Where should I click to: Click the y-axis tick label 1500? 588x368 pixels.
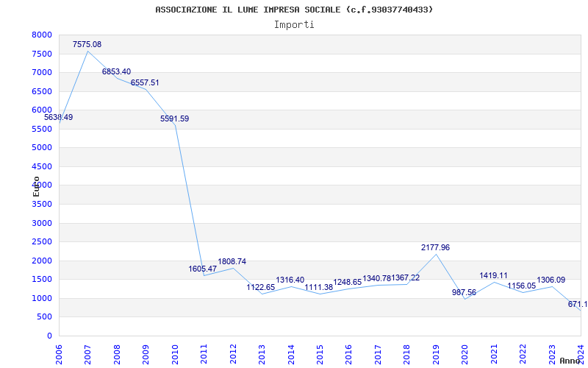coord(43,280)
